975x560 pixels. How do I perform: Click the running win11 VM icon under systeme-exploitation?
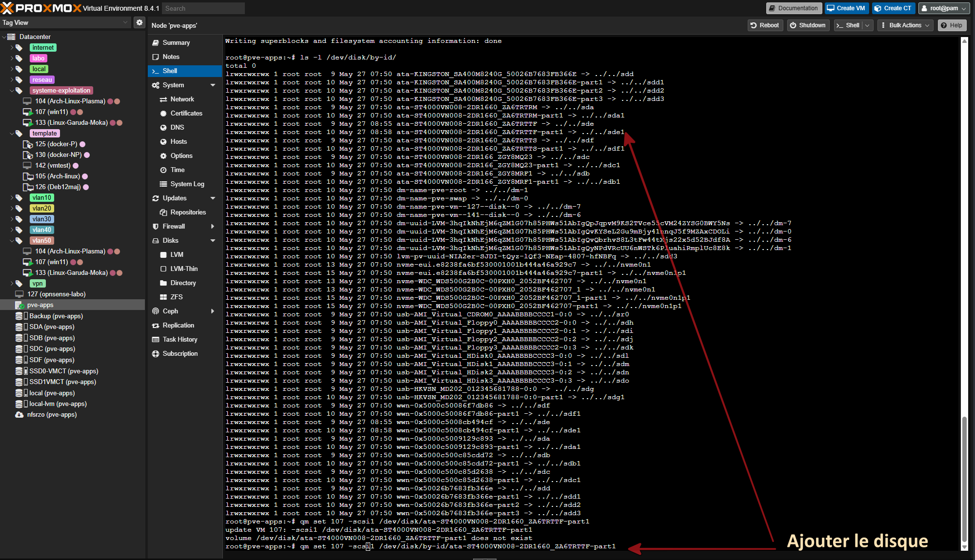28,112
